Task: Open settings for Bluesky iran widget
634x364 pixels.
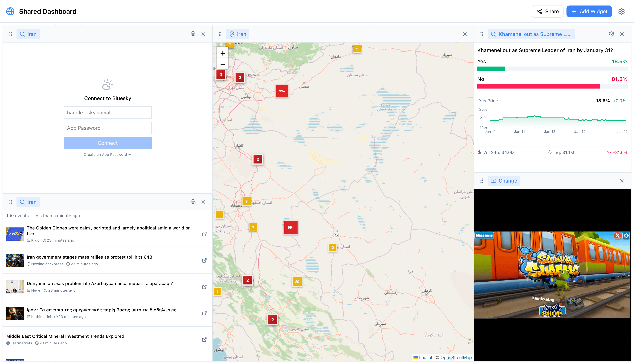Action: 193,34
